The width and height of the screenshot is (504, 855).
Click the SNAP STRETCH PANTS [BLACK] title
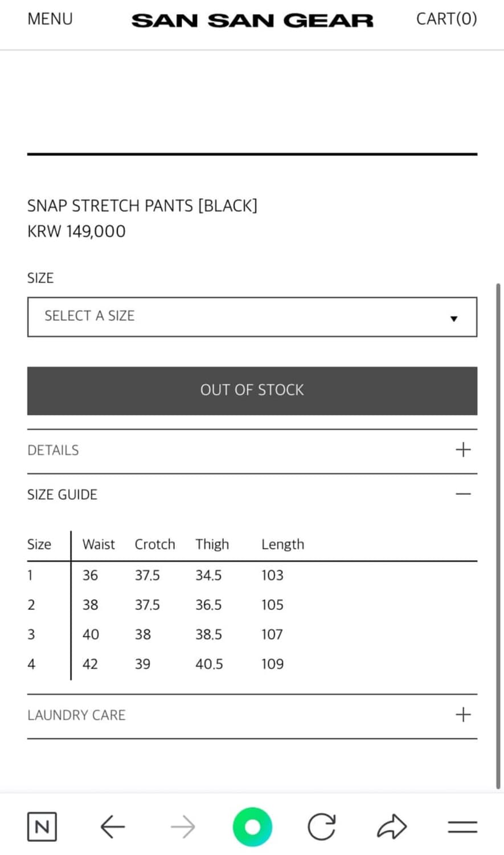(x=142, y=206)
